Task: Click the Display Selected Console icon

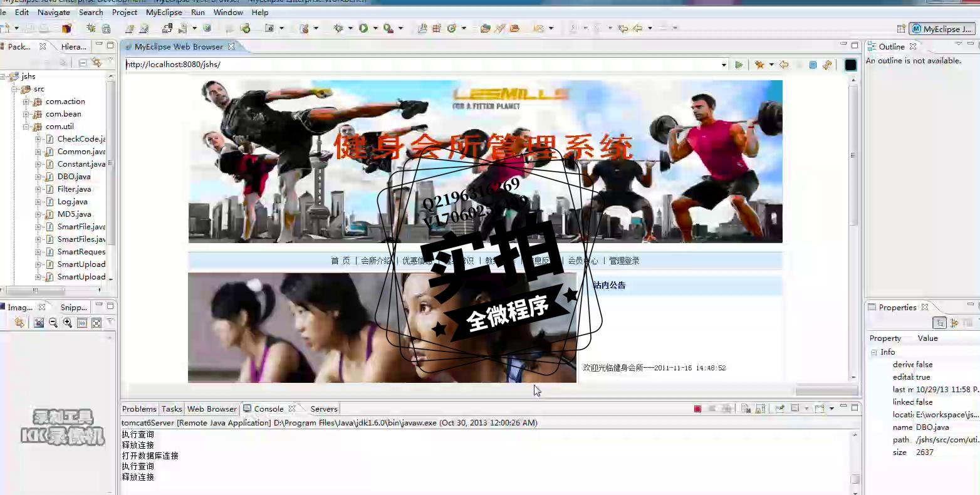Action: (795, 409)
